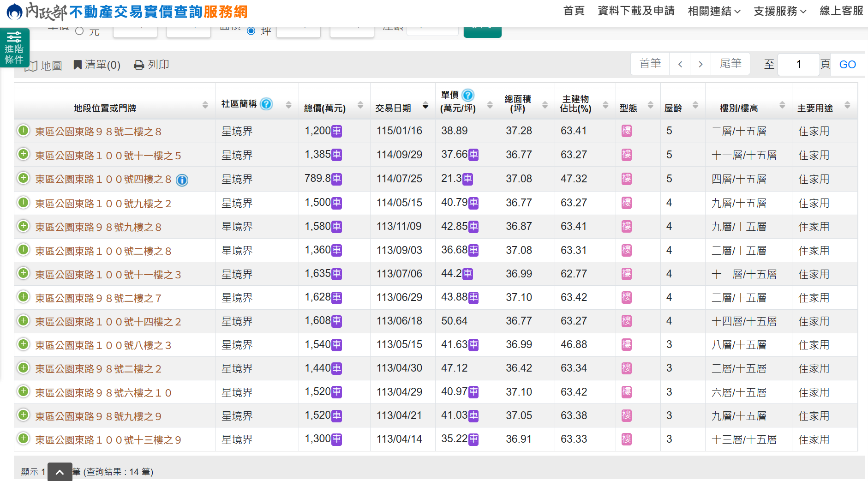Image resolution: width=868 pixels, height=481 pixels.
Task: Open the 清單(0) bookmark list
Action: coord(97,65)
